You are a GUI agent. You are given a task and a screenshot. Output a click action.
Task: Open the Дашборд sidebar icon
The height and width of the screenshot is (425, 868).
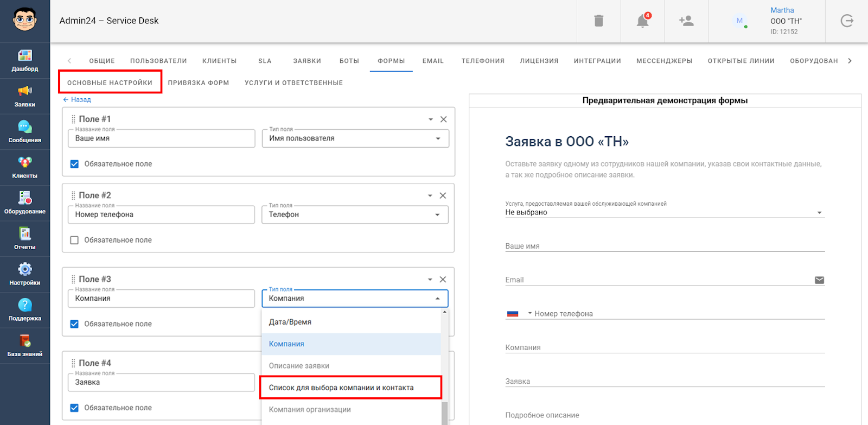pyautogui.click(x=25, y=60)
